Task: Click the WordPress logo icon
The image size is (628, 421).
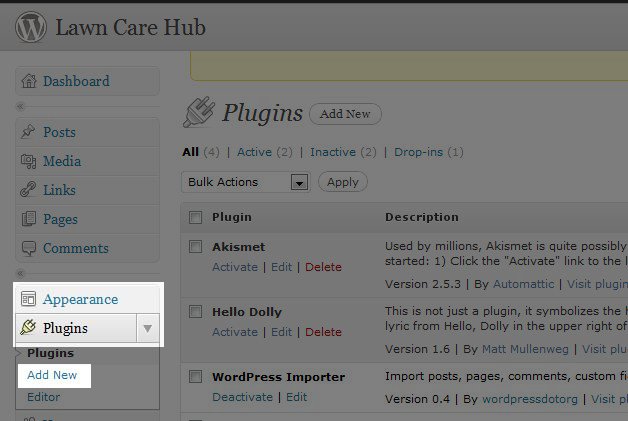Action: click(x=30, y=29)
